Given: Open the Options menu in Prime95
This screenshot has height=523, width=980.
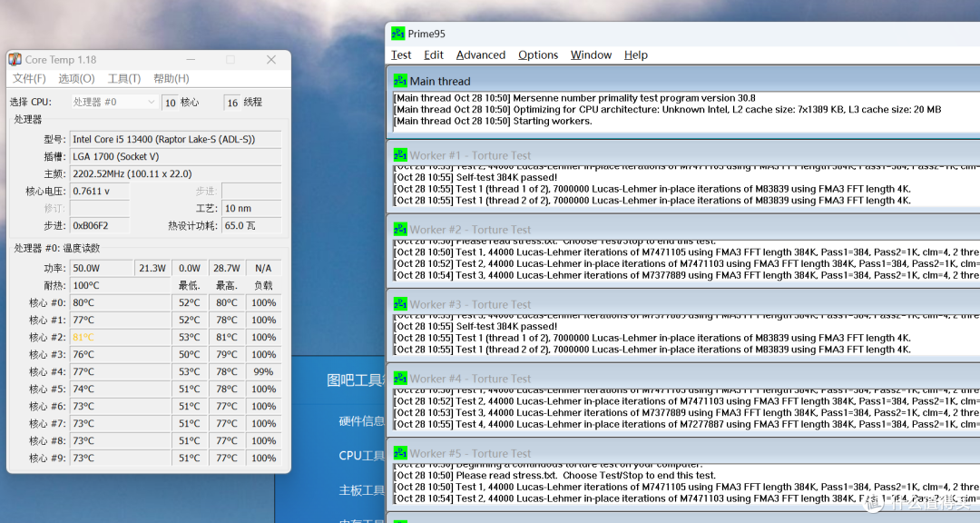Looking at the screenshot, I should [x=538, y=55].
